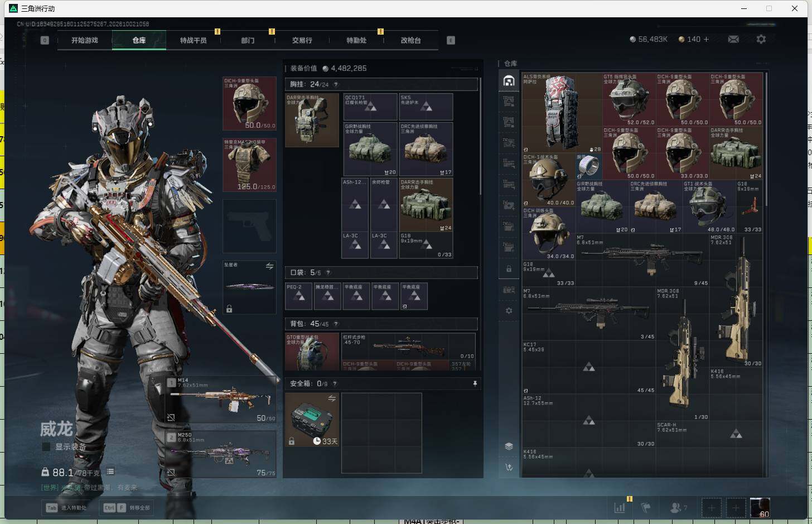Open the mail envelope icon
Screen dimensions: 812x524
click(733, 39)
